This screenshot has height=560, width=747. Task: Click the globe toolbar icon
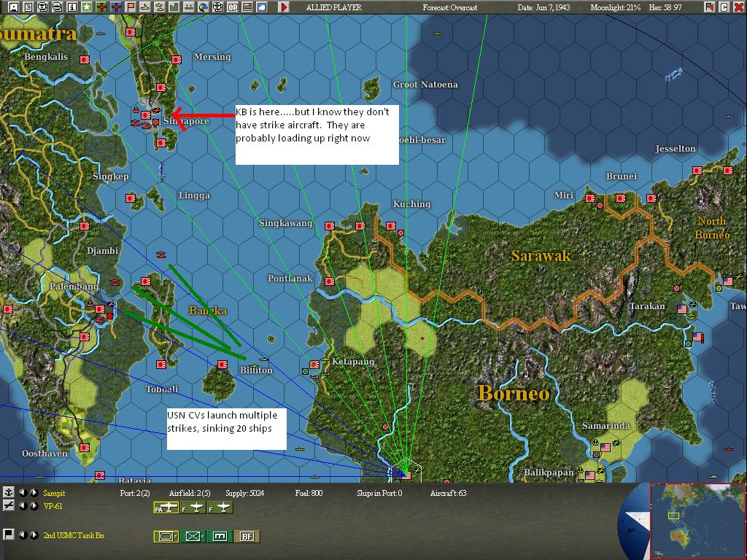pyautogui.click(x=203, y=7)
